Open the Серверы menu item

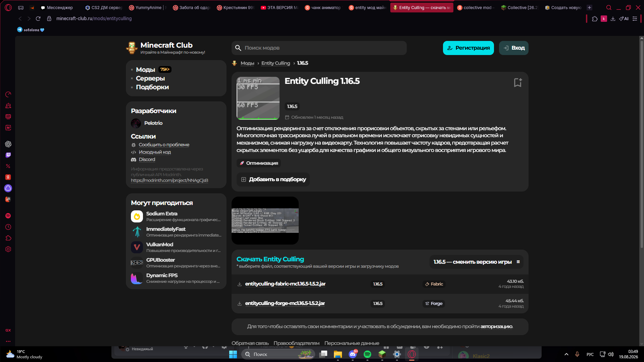click(150, 79)
